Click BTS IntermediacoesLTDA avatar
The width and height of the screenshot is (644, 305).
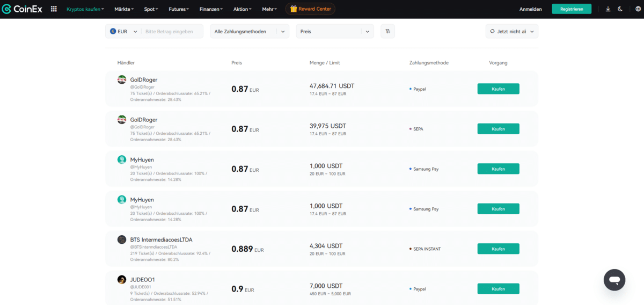122,239
